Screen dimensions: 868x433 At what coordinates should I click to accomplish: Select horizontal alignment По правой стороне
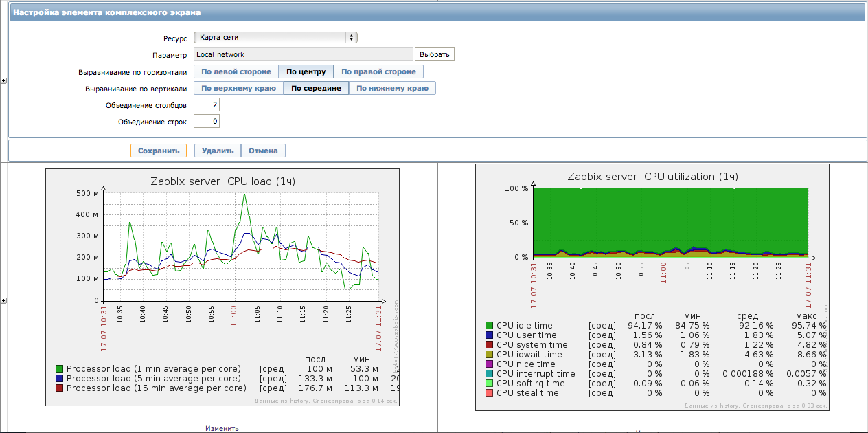click(378, 71)
